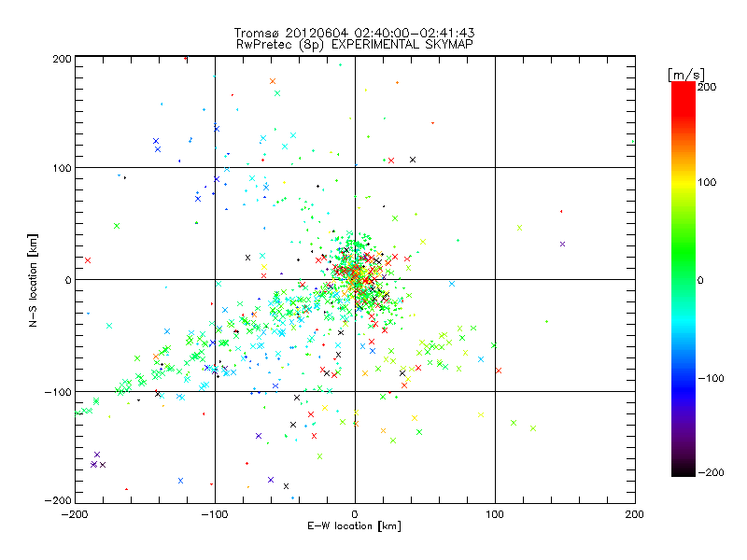This screenshot has height=560, width=747.
Task: Click the colorbar tick label '200'
Action: tap(707, 87)
